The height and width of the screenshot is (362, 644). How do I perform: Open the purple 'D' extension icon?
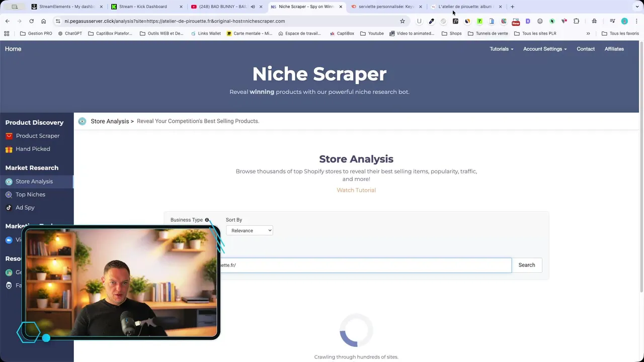tap(528, 21)
